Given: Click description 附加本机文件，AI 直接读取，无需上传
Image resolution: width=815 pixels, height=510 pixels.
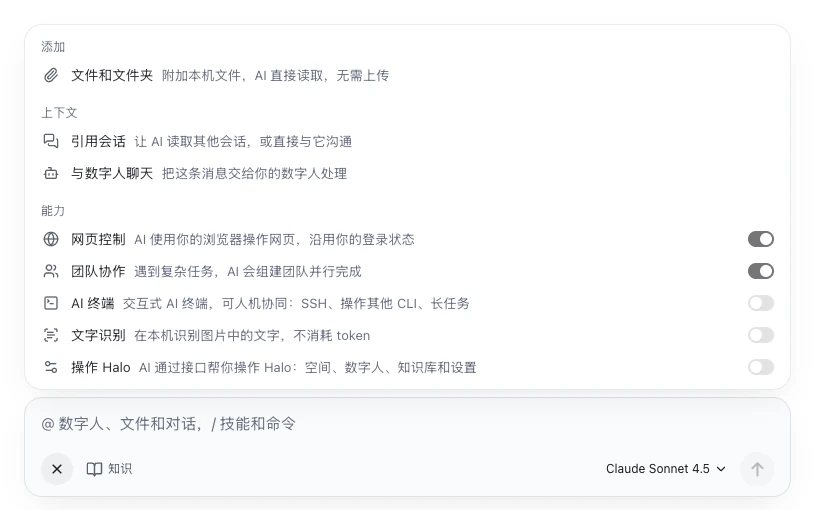Looking at the screenshot, I should [275, 76].
